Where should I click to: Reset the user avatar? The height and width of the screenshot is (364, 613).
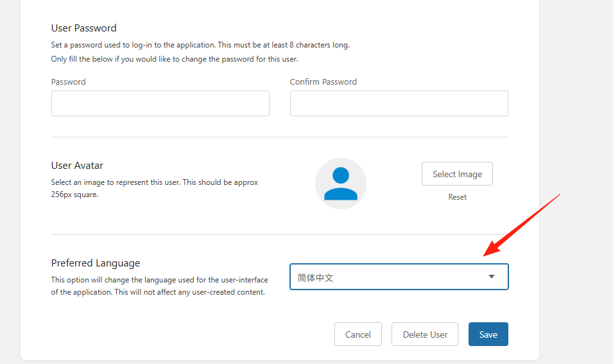pyautogui.click(x=457, y=197)
